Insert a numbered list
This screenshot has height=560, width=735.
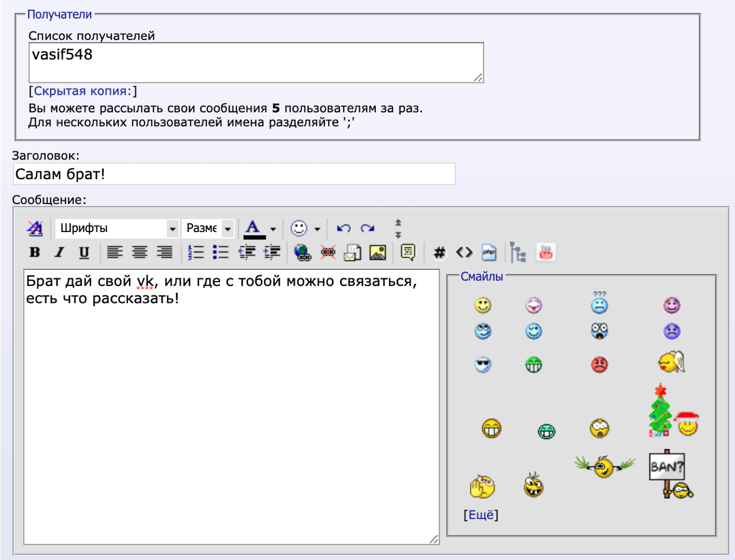click(196, 252)
